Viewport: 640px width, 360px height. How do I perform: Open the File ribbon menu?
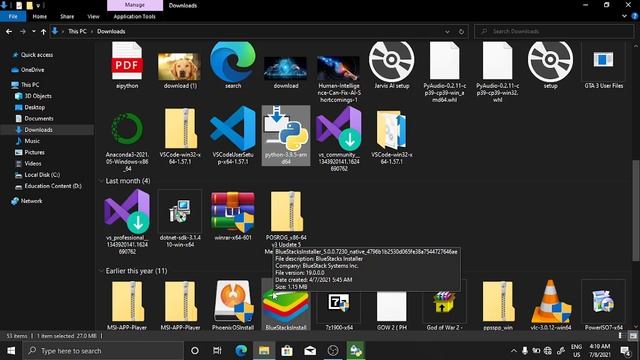click(13, 16)
